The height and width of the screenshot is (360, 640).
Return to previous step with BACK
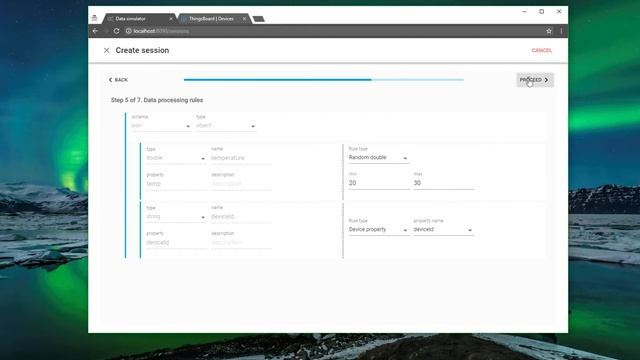point(118,80)
